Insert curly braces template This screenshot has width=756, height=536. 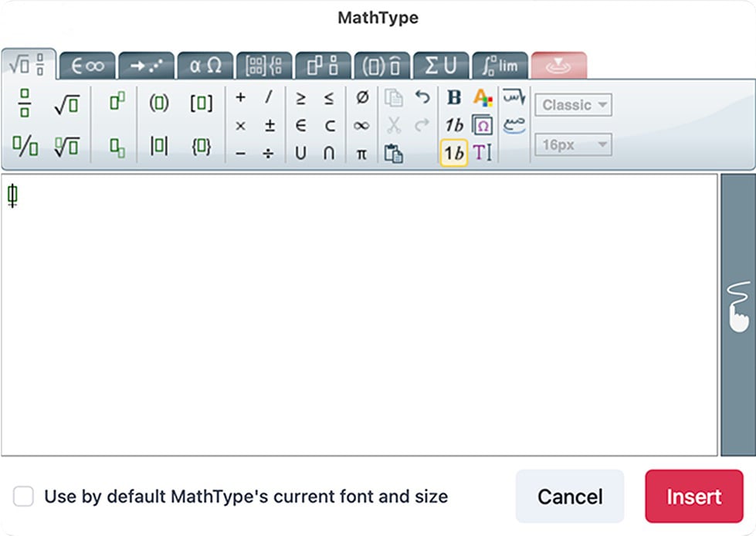[x=201, y=147]
